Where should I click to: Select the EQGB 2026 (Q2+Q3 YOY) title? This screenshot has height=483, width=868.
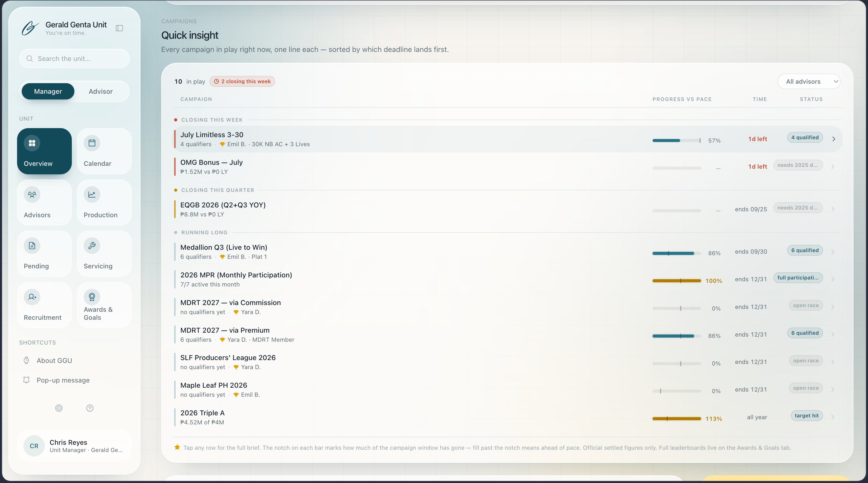click(x=223, y=205)
